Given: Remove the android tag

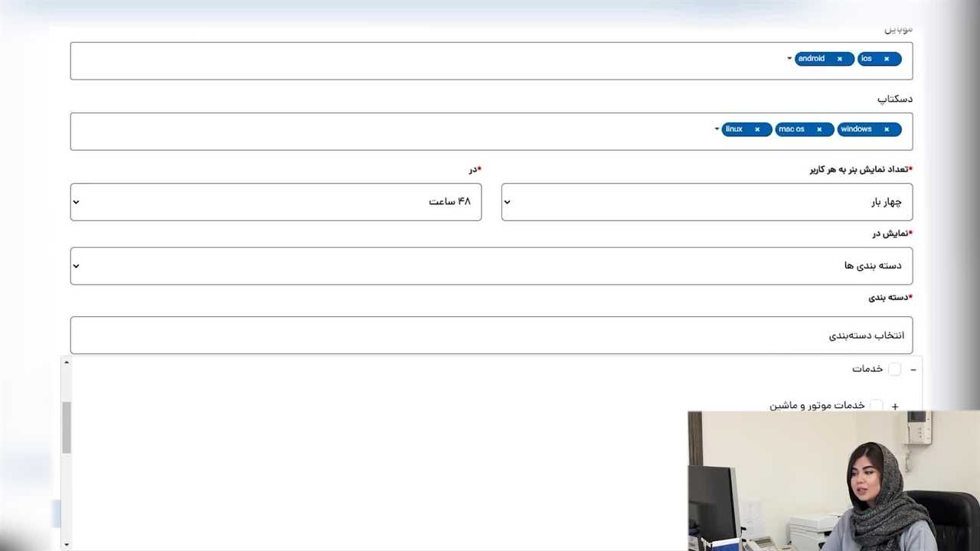Looking at the screenshot, I should click(839, 59).
